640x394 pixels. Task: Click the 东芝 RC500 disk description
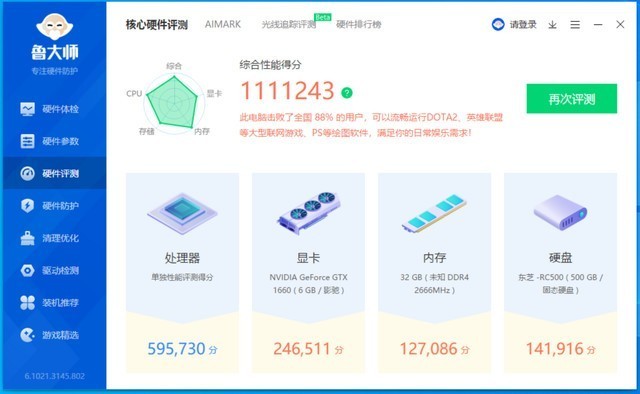point(560,283)
